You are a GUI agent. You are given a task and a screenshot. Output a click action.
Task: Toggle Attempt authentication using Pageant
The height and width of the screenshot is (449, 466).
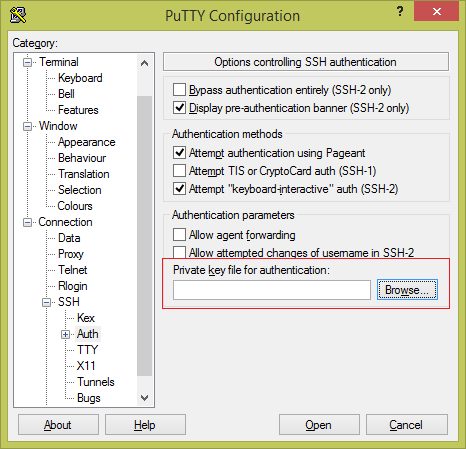pyautogui.click(x=179, y=153)
